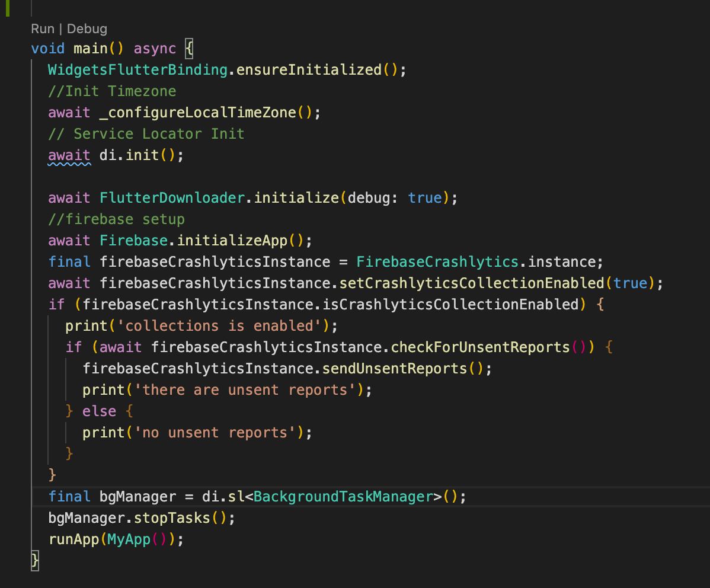710x588 pixels.
Task: Click the Debug code lens link
Action: (x=87, y=29)
